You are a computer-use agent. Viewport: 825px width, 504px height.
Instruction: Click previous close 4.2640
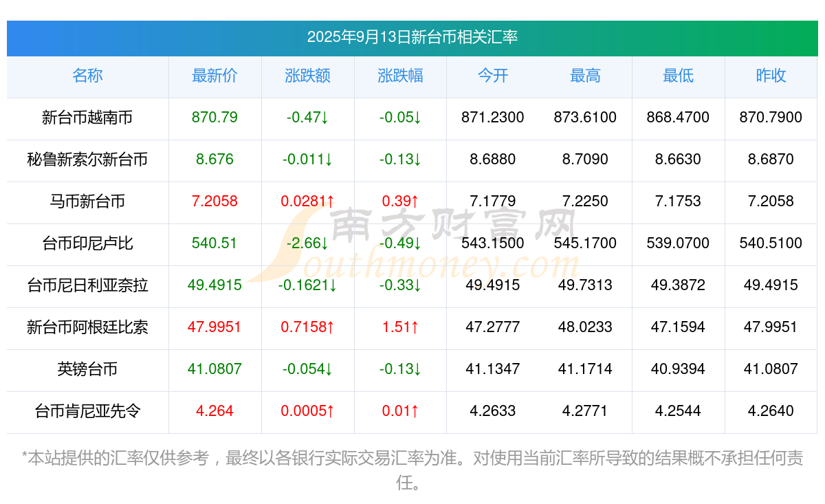tap(771, 411)
